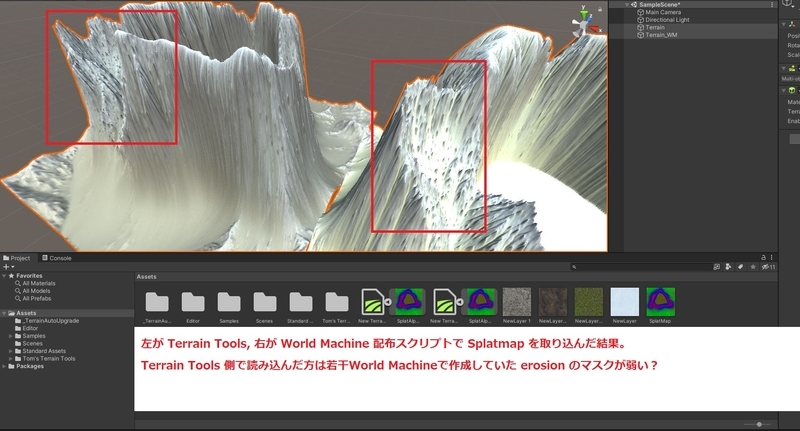
Task: Select the Editor folder in the folder tree
Action: 30,328
